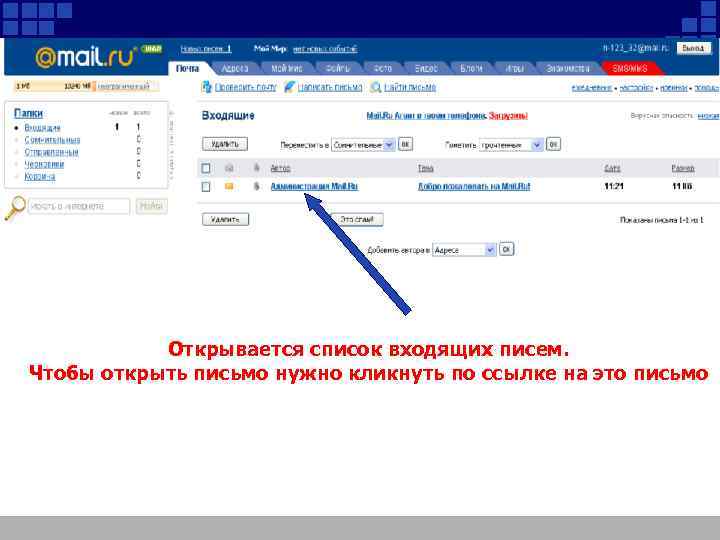Screen dimensions: 720x540
Task: Tick the select-all checkbox in the table header
Action: [x=206, y=168]
